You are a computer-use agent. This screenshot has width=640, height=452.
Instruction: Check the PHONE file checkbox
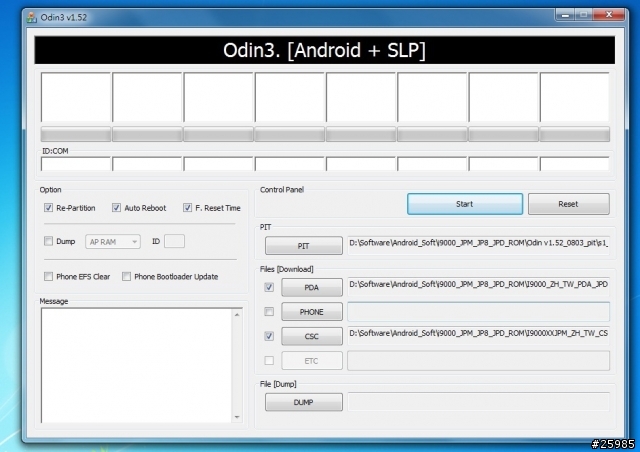(x=269, y=312)
